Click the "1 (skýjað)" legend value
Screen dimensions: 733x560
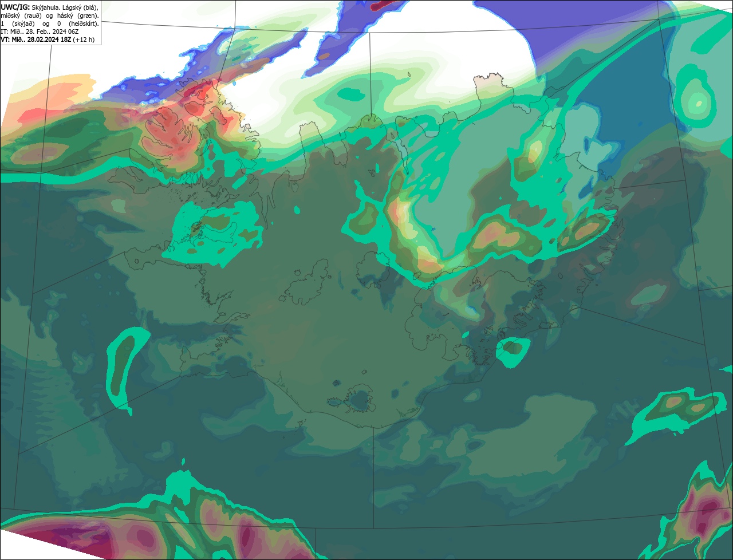click(x=18, y=24)
